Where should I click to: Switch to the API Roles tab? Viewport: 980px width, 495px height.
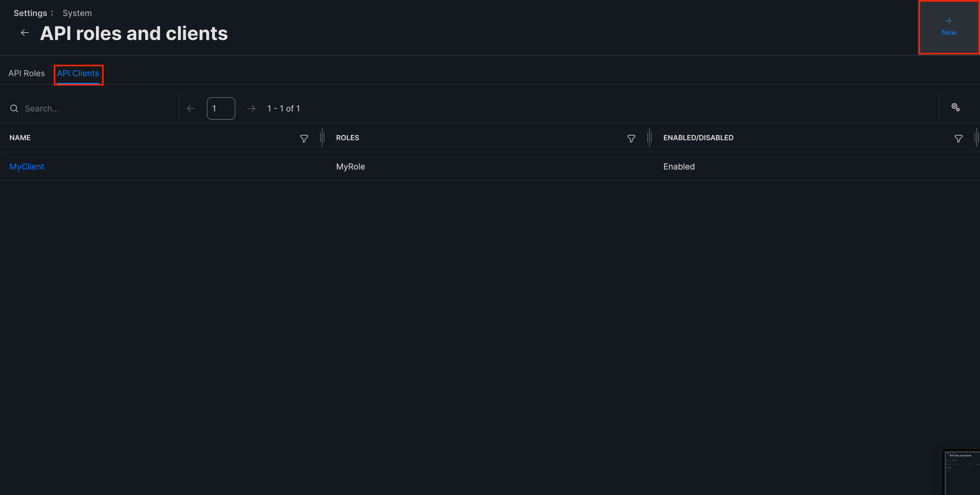pyautogui.click(x=27, y=74)
